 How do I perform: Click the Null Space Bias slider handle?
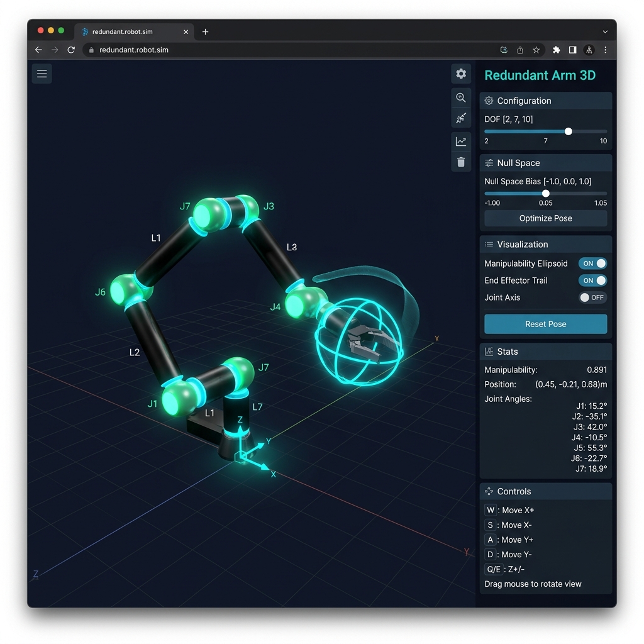[546, 194]
